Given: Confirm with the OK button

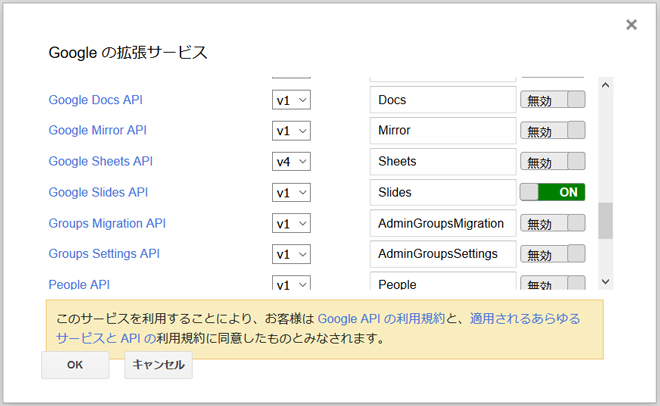Looking at the screenshot, I should point(75,365).
